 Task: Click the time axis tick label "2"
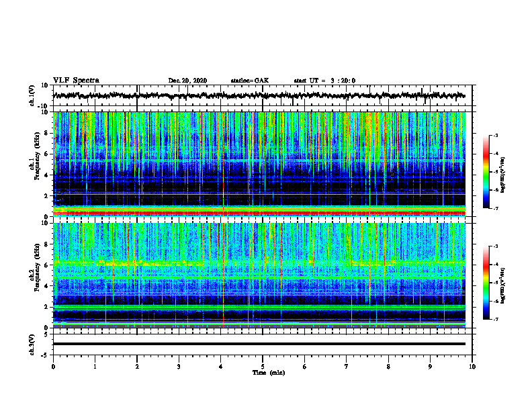point(137,367)
